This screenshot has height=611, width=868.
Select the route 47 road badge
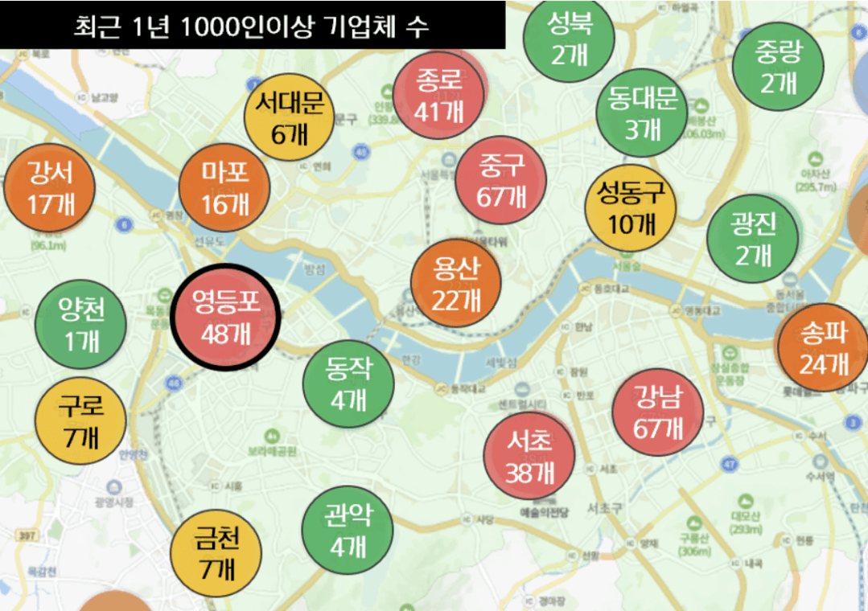pos(730,464)
